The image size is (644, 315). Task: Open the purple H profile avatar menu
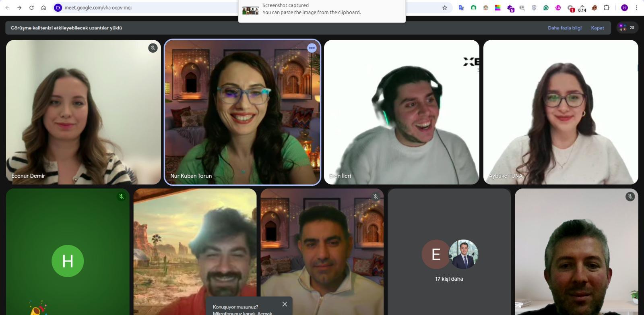624,8
